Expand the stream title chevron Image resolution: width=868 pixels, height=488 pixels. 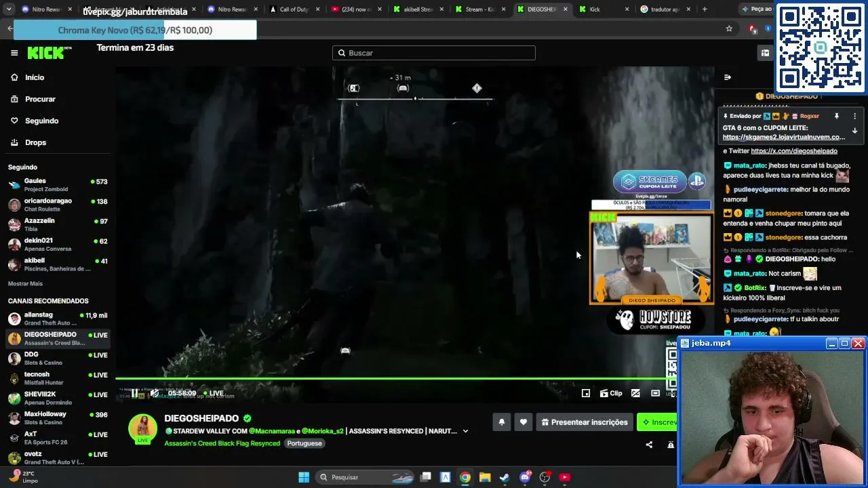coord(465,431)
